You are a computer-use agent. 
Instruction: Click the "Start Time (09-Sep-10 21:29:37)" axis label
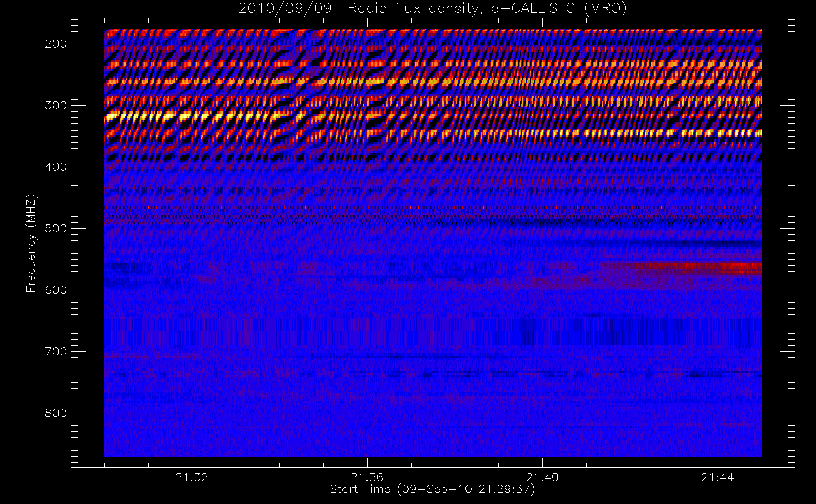tap(432, 489)
